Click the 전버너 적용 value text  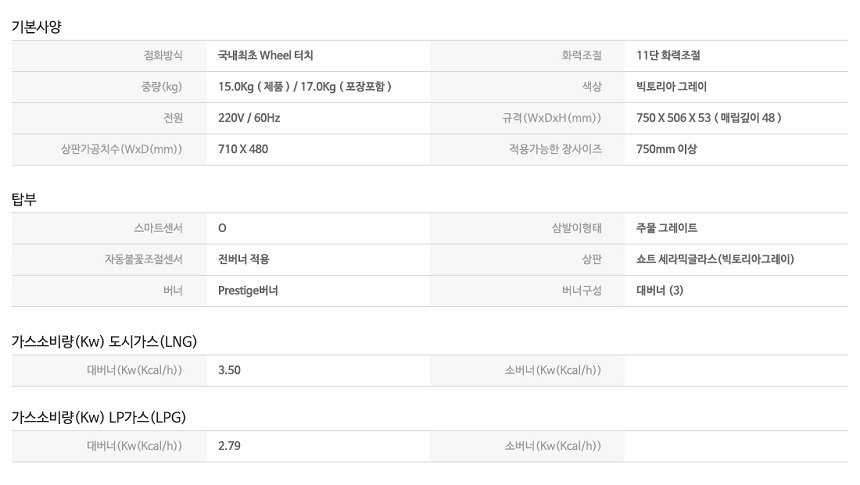(244, 260)
